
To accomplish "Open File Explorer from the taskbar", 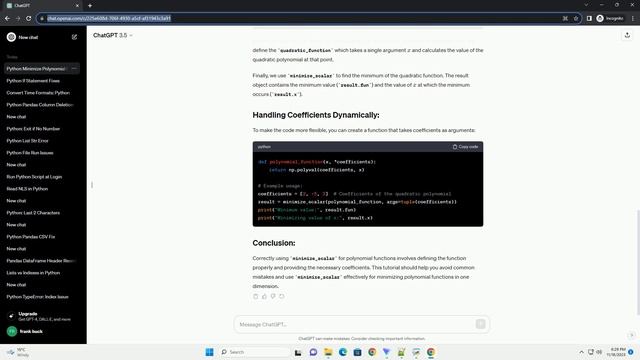I will [328, 352].
